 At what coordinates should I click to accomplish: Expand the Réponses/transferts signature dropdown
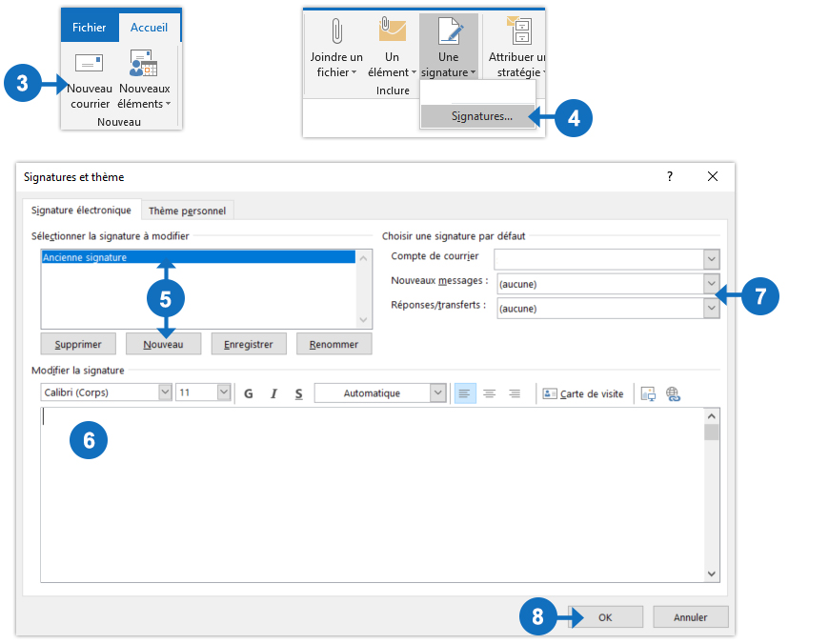pyautogui.click(x=711, y=308)
